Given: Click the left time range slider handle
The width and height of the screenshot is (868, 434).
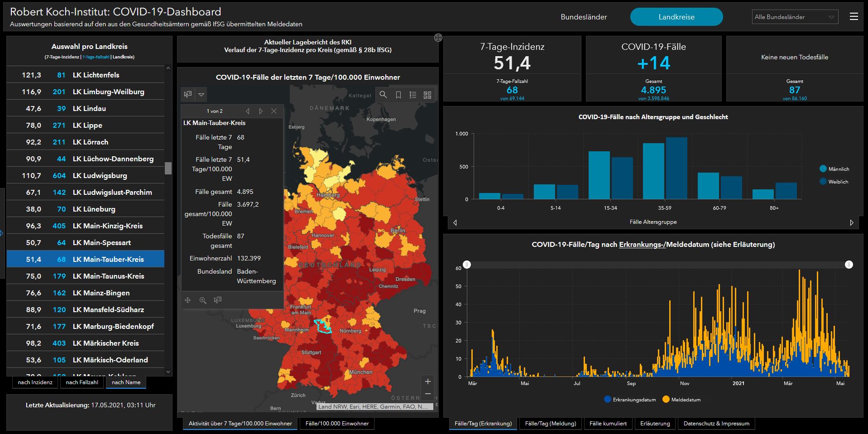Looking at the screenshot, I should coord(467,265).
